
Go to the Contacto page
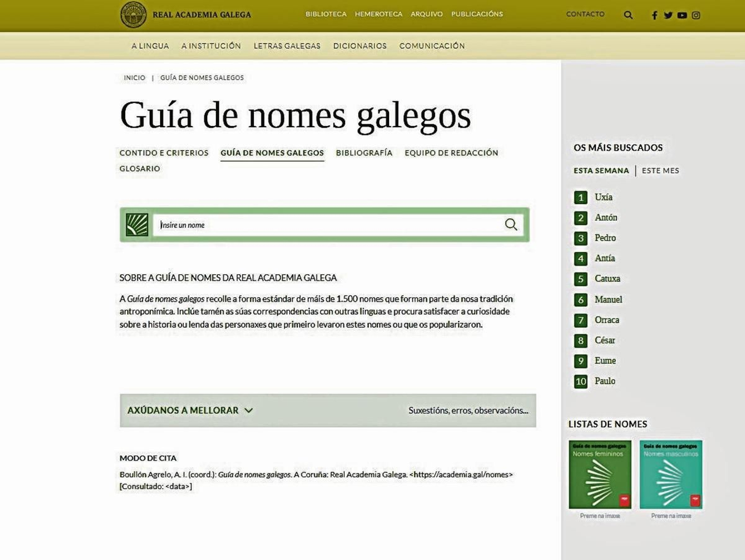(585, 14)
